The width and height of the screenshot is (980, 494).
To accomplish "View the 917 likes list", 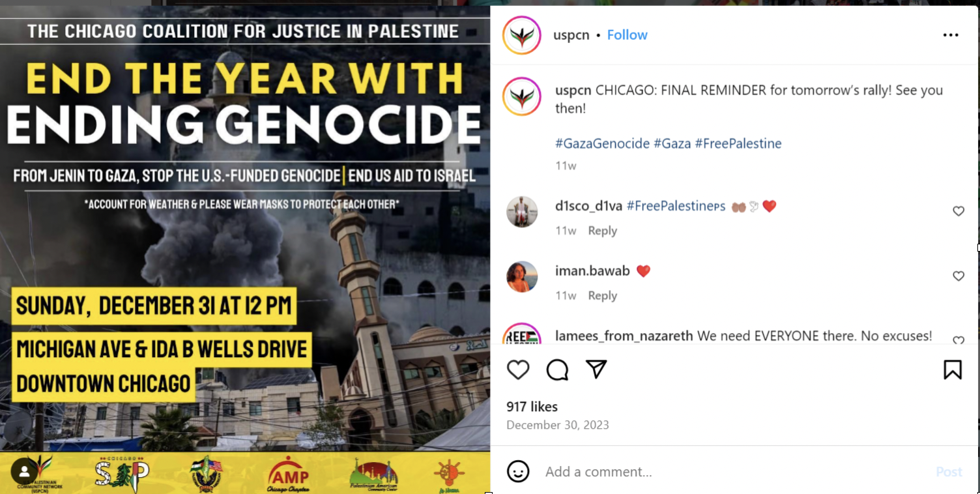I will coord(532,407).
